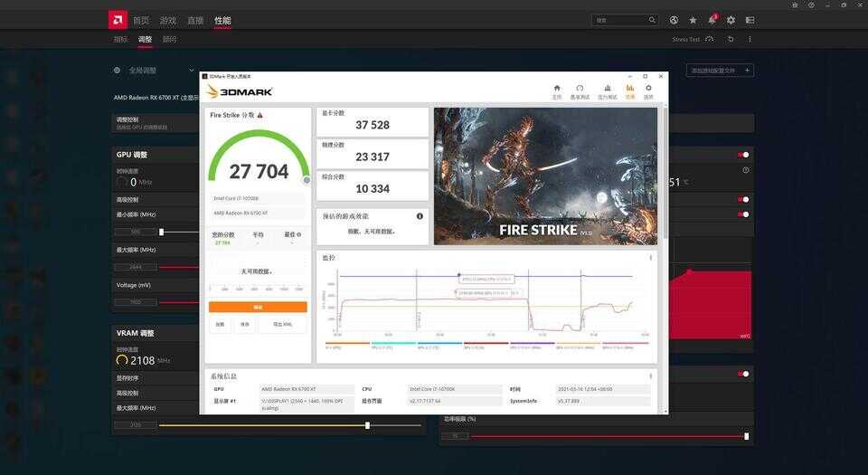Click the minimum frequency value box
868x475 pixels.
click(136, 232)
